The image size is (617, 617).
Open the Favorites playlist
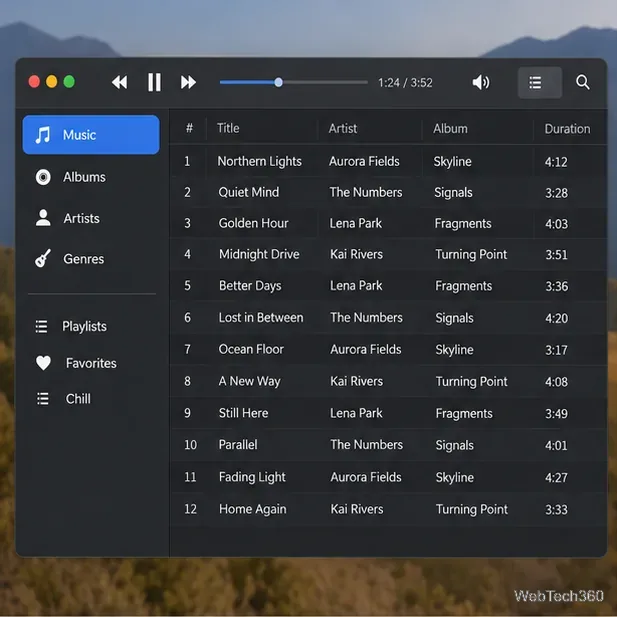[91, 363]
